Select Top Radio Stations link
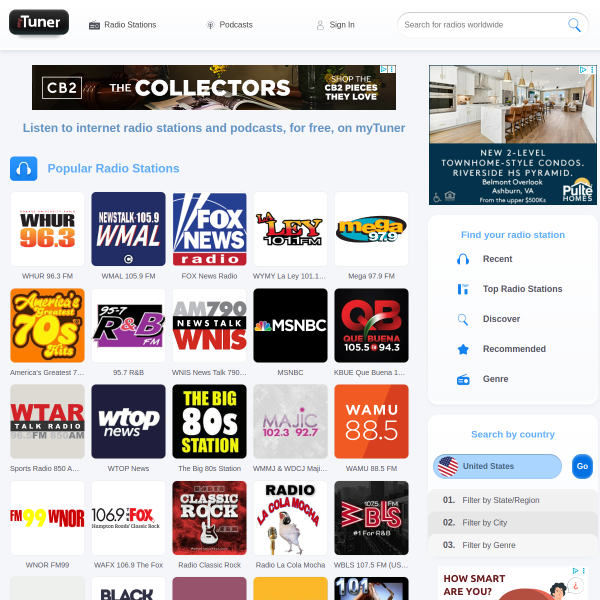Screen dimensions: 600x600 point(522,289)
